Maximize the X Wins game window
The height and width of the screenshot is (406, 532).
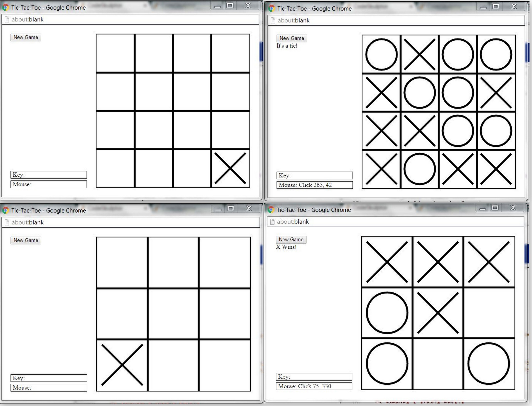pos(495,208)
